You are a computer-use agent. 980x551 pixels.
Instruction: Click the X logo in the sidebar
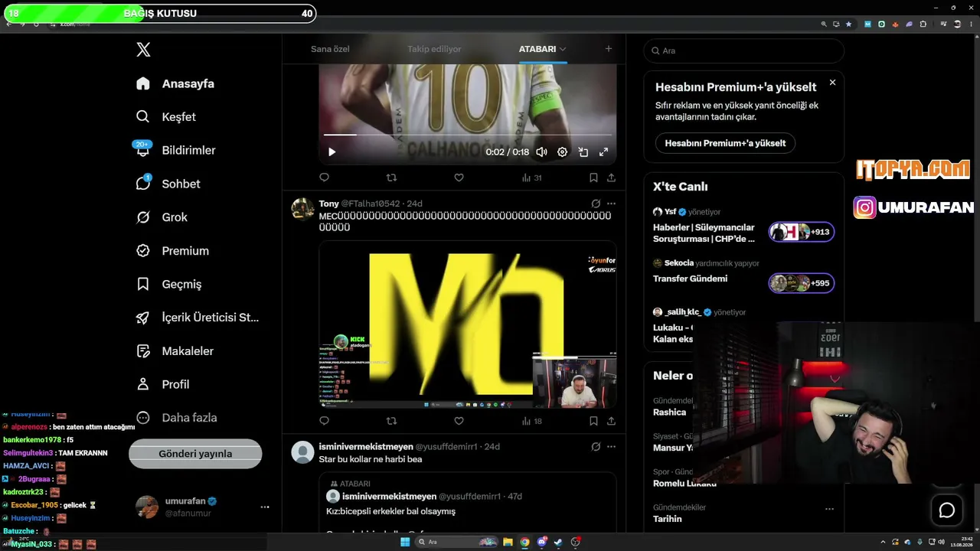[143, 50]
